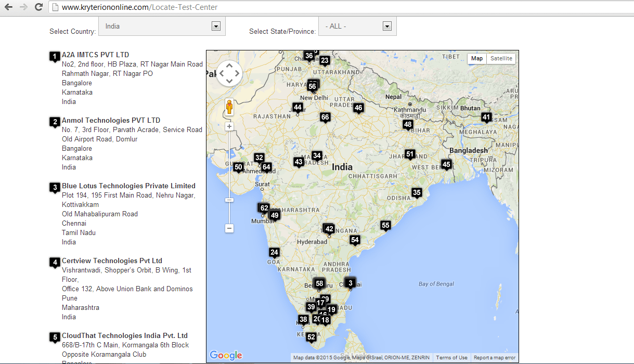Click map marker 36 near Chandigarh

[309, 56]
